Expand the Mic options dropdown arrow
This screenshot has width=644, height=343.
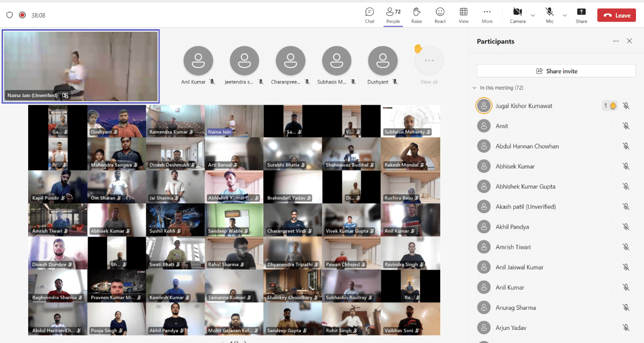pyautogui.click(x=565, y=16)
